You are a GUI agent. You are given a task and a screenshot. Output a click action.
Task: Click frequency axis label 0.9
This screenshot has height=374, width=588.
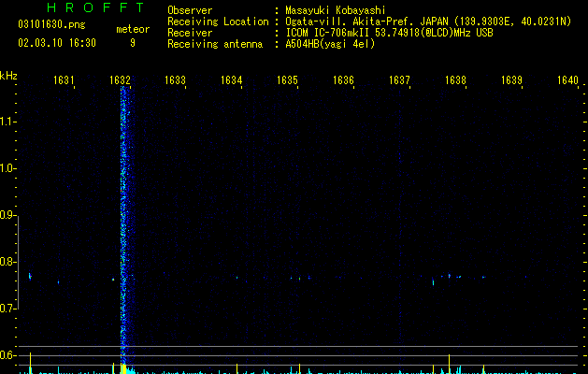tap(7, 215)
